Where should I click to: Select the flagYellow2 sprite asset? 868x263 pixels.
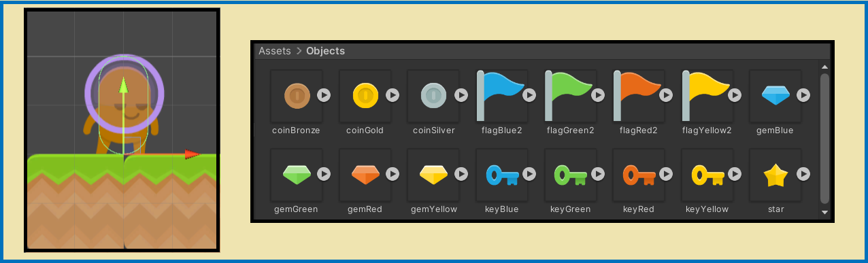[707, 96]
